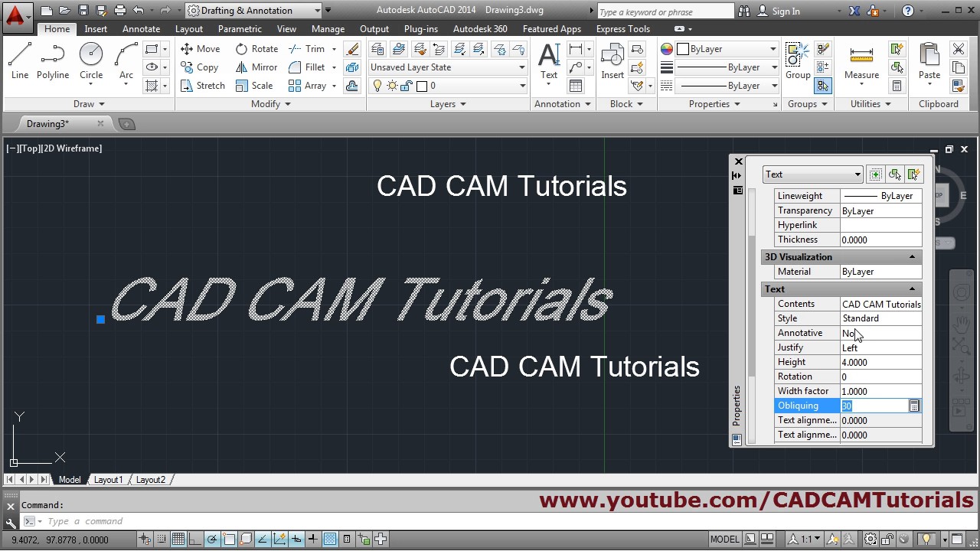The height and width of the screenshot is (551, 980).
Task: Open the Layout1 tab
Action: 108,480
